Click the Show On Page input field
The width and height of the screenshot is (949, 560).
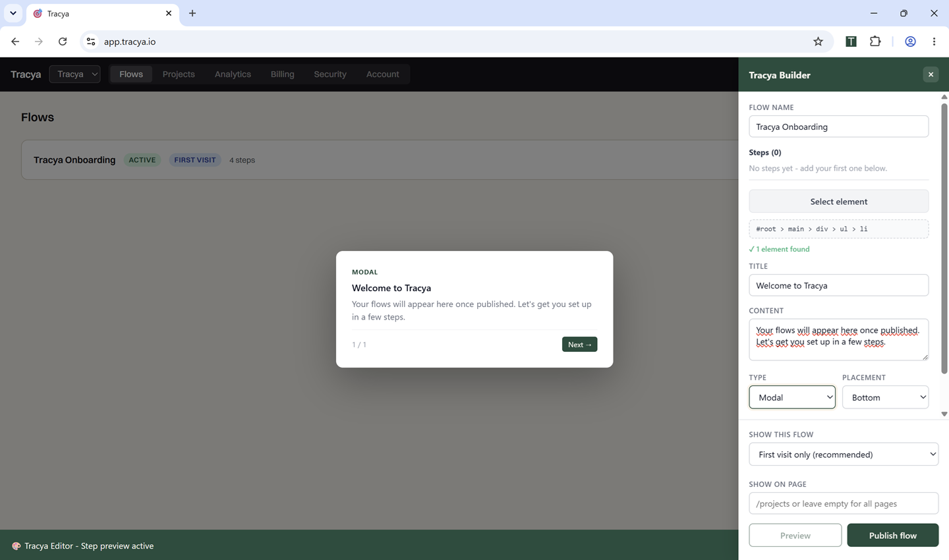(x=844, y=503)
